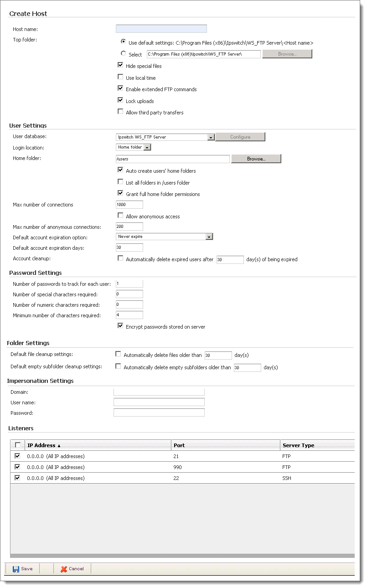Image resolution: width=367 pixels, height=588 pixels.
Task: Click minimum number of characters field
Action: [129, 315]
